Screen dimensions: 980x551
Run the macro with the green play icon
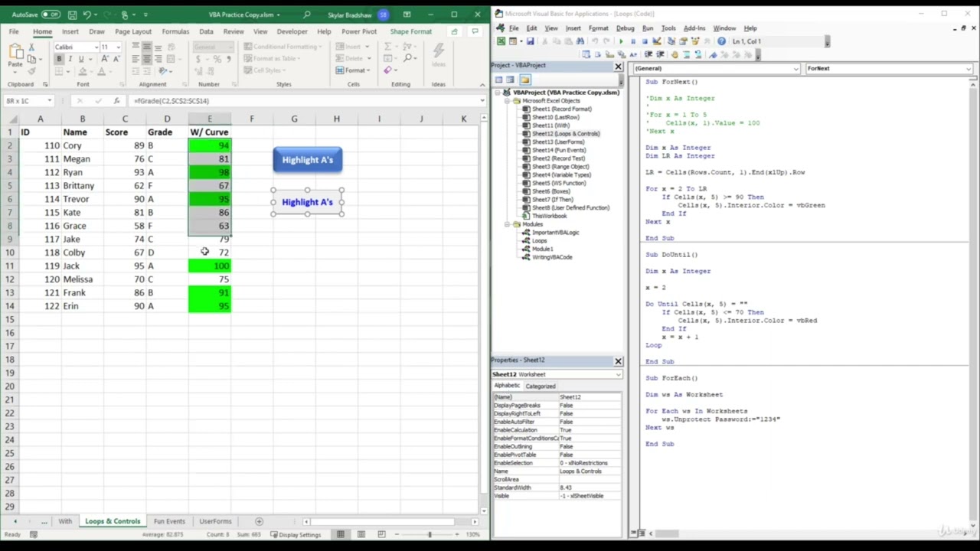pyautogui.click(x=621, y=41)
